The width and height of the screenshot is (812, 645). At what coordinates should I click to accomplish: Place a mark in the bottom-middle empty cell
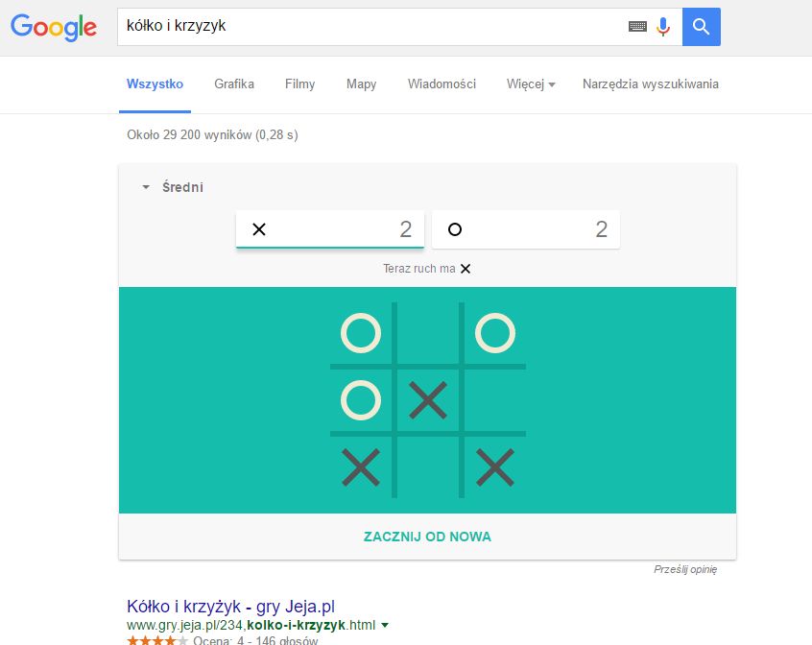click(428, 467)
